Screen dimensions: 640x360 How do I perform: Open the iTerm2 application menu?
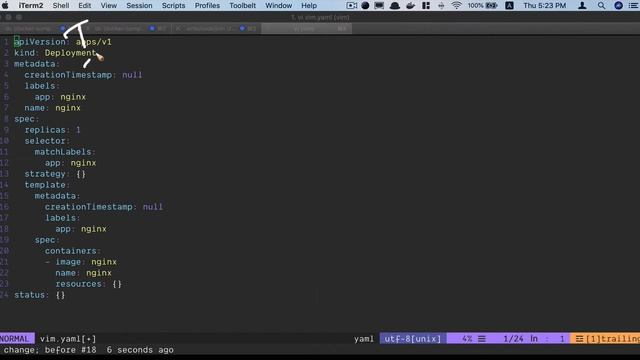[31, 5]
